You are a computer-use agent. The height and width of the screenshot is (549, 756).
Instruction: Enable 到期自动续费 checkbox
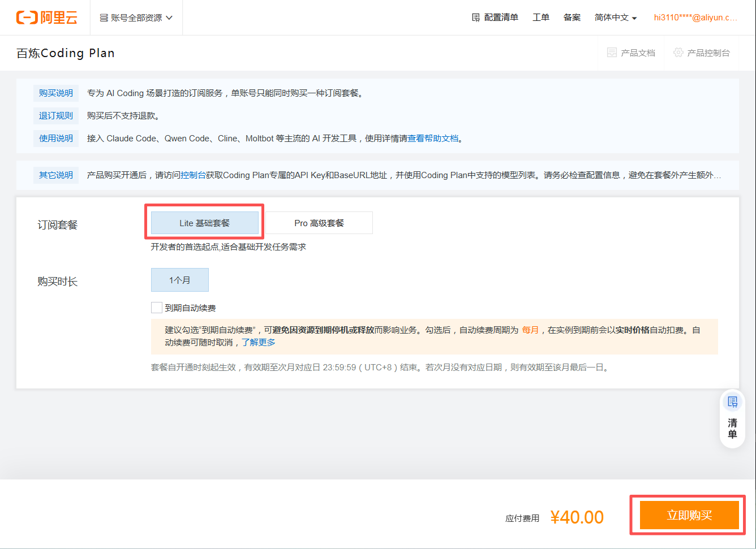[157, 308]
